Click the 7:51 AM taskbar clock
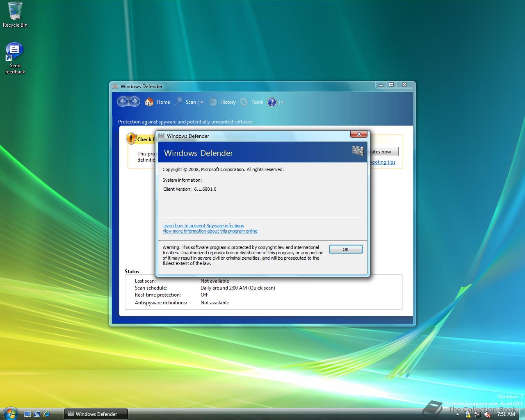525x420 pixels. [x=506, y=414]
